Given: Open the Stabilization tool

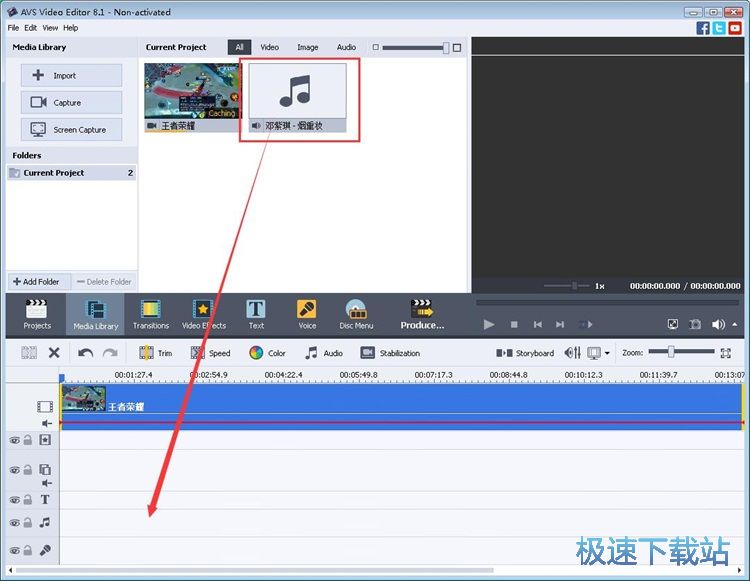Looking at the screenshot, I should pyautogui.click(x=390, y=353).
